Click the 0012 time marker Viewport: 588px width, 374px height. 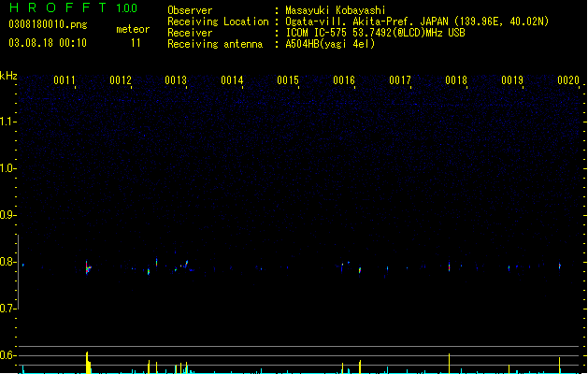pyautogui.click(x=121, y=80)
